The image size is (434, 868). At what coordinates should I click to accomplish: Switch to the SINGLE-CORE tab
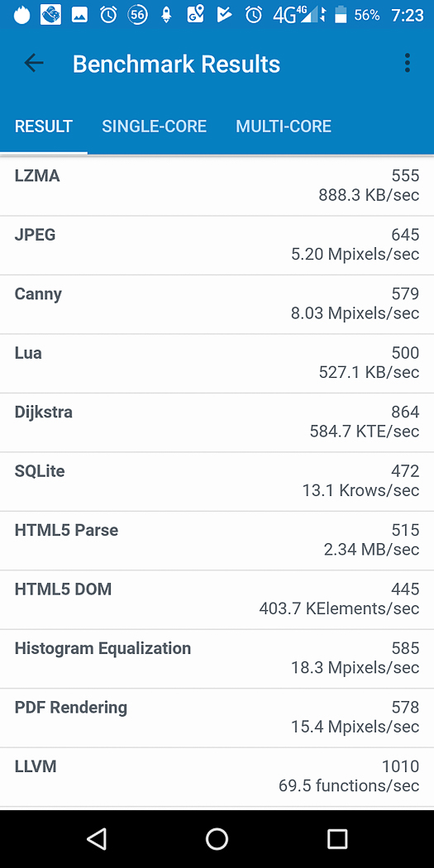click(154, 126)
